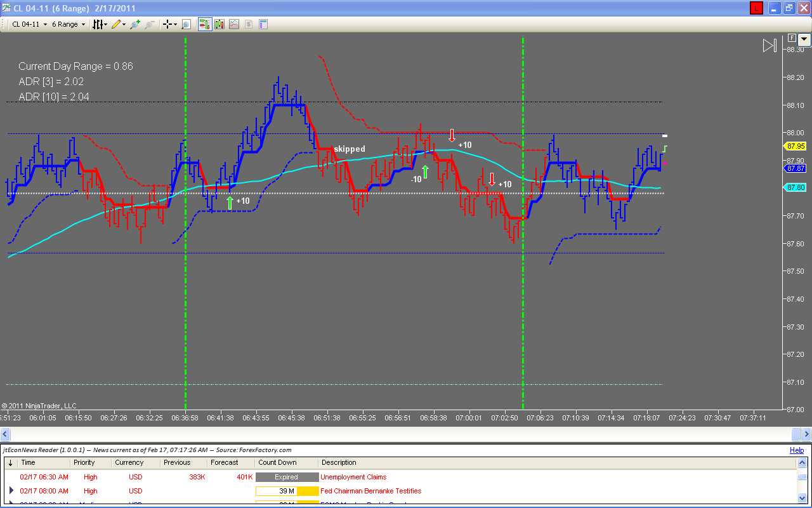Click the horizontal scrollbar right arrow
The height and width of the screenshot is (508, 812).
tap(806, 434)
